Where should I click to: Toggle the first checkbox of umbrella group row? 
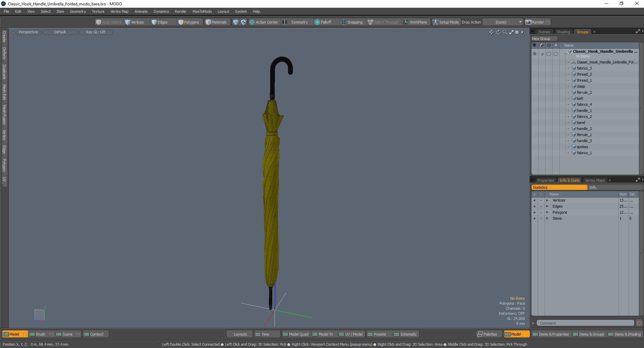coord(549,54)
